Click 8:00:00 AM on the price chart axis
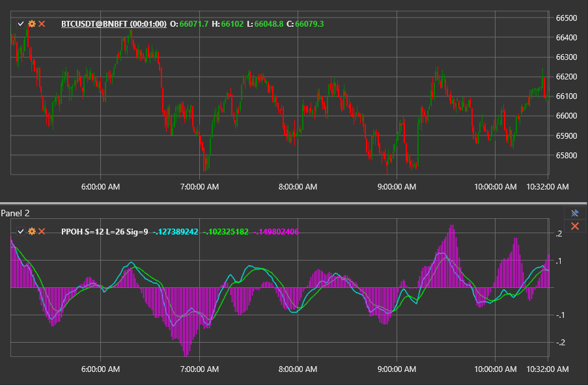 click(298, 186)
